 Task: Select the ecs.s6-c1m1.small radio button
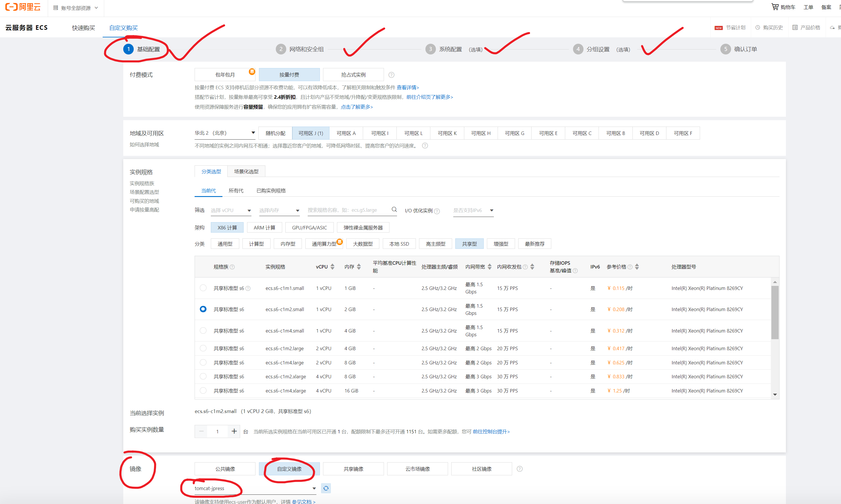[x=203, y=288]
